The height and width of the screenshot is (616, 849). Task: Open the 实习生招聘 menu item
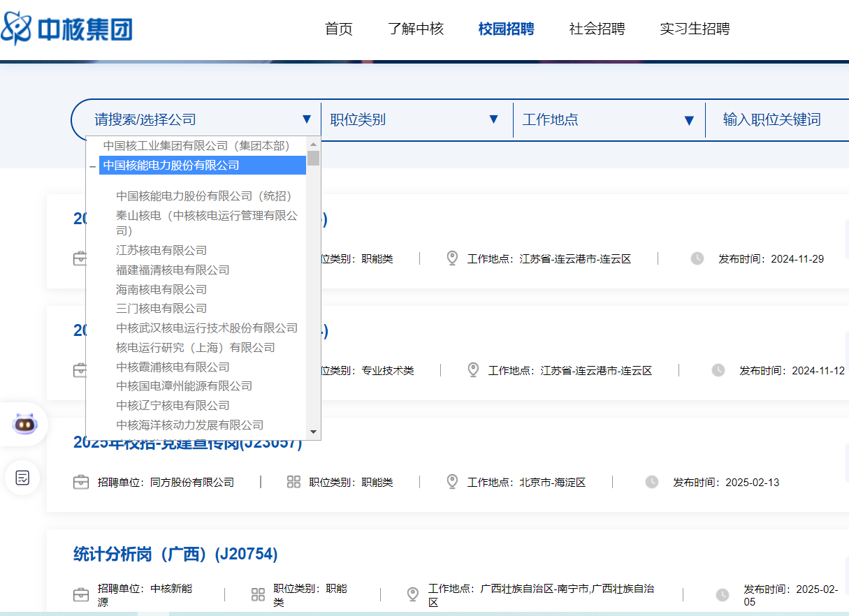tap(695, 29)
